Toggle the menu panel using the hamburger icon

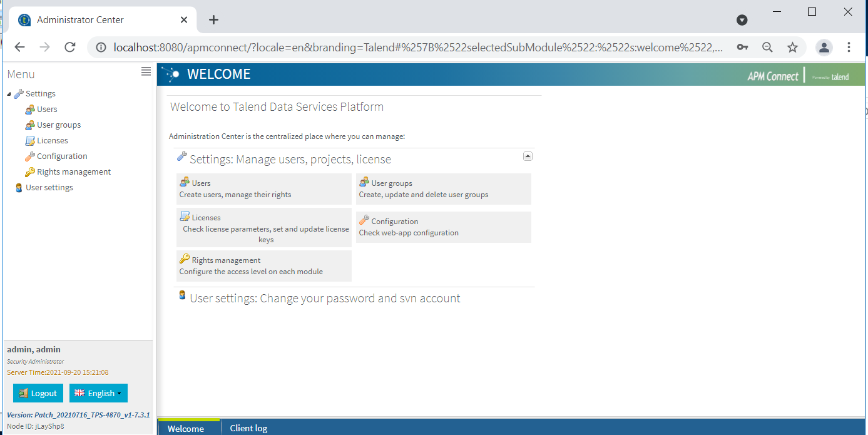[146, 71]
